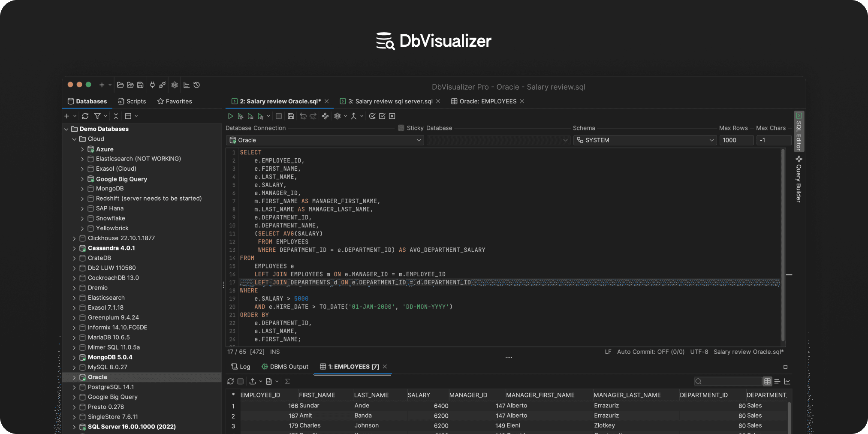This screenshot has height=434, width=868.
Task: Save the script via editor floppy icon
Action: point(291,116)
